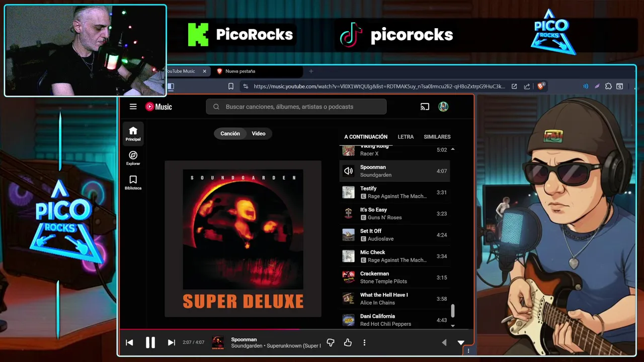Viewport: 644px width, 362px height.
Task: Play Testify from the queue
Action: [394, 192]
